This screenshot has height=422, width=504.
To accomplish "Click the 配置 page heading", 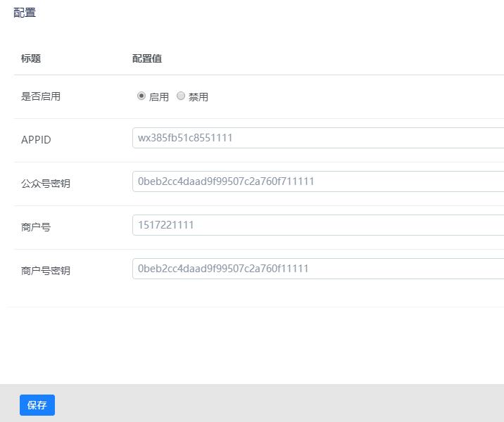I will coord(25,13).
